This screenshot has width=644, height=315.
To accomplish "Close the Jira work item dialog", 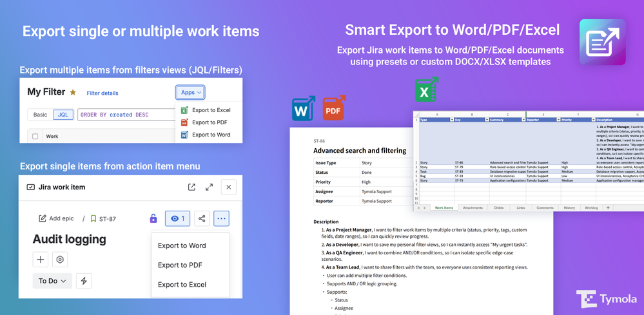I will [229, 187].
